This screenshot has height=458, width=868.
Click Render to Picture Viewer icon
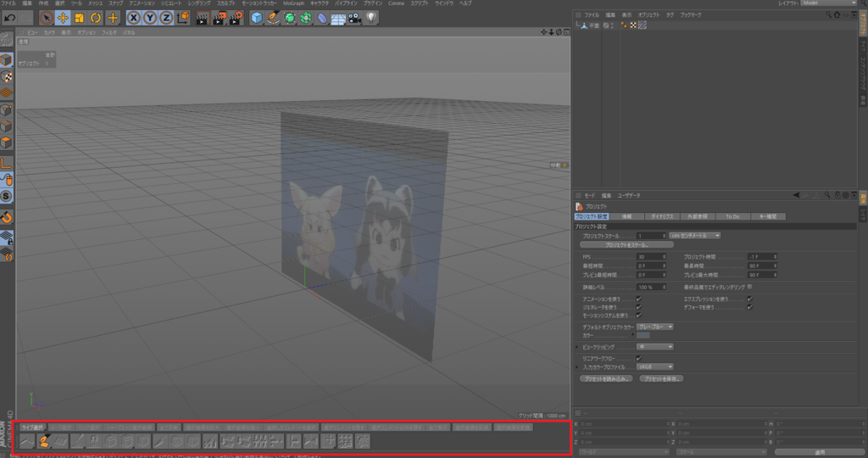coord(220,18)
